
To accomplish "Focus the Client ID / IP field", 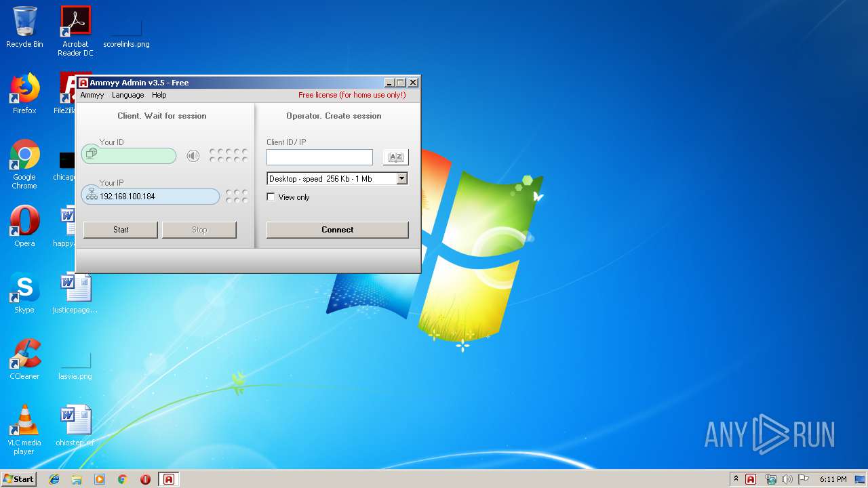I will [319, 157].
